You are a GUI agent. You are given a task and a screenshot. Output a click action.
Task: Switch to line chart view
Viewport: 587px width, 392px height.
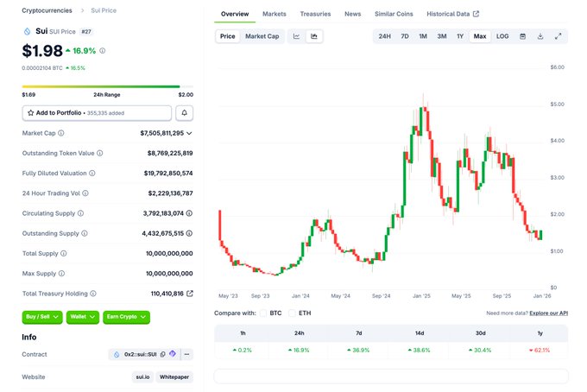[x=296, y=36]
